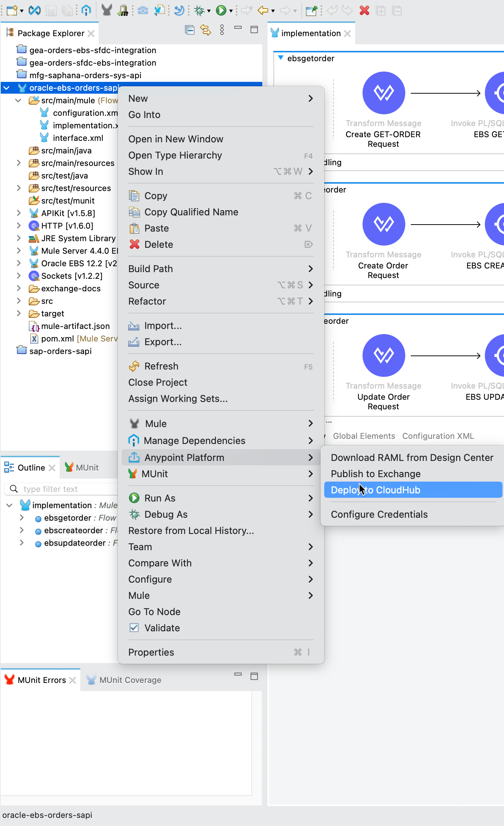Click Create GET-ORDER Request Transform Message icon
The image size is (504, 826).
point(384,93)
